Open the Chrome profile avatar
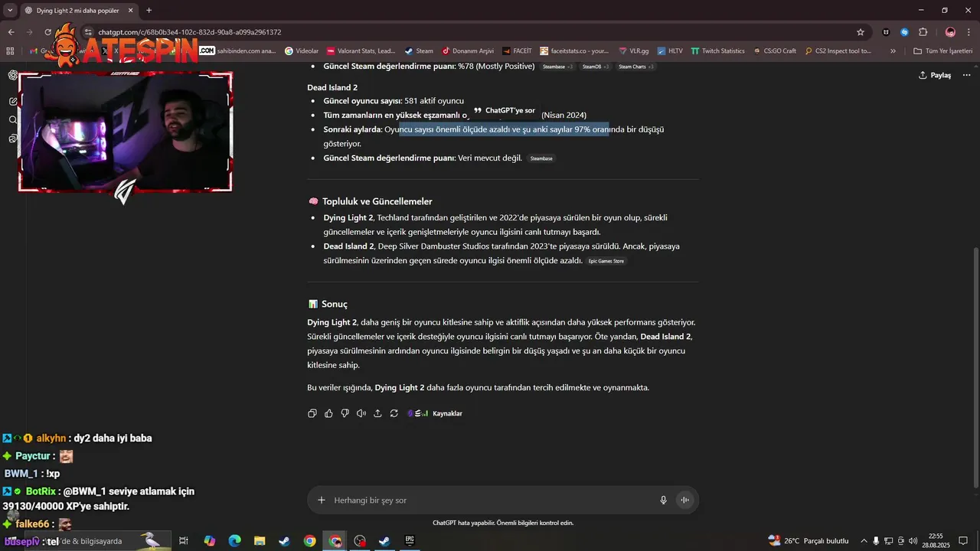This screenshot has height=551, width=980. [x=950, y=32]
